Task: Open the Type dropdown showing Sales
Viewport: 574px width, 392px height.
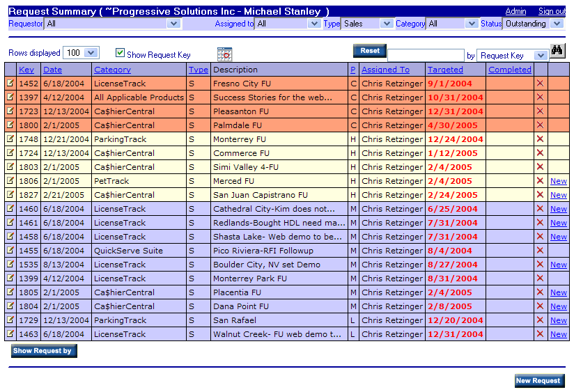Action: click(x=387, y=24)
